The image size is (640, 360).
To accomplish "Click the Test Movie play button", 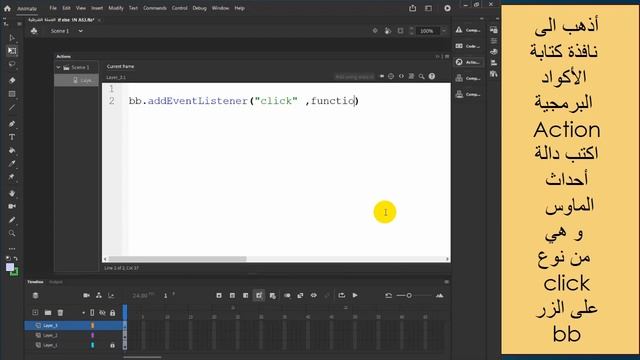I will [x=447, y=8].
